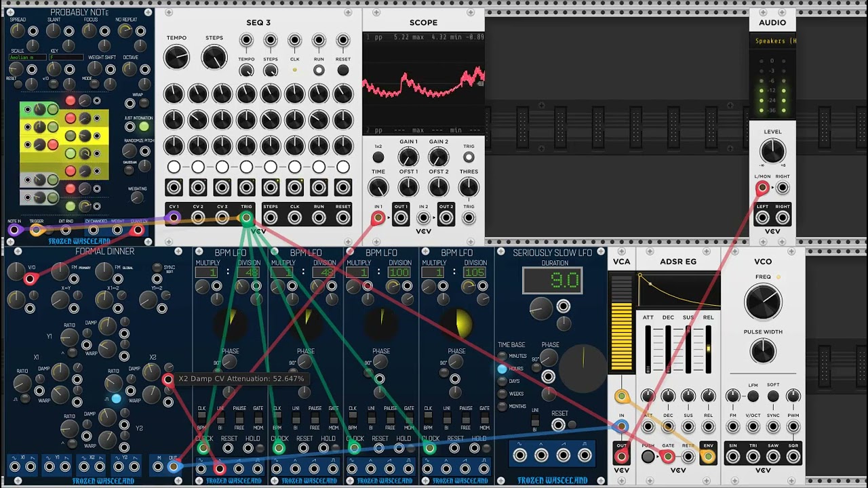
Task: Click the Duration 9.0 display
Action: coord(552,280)
